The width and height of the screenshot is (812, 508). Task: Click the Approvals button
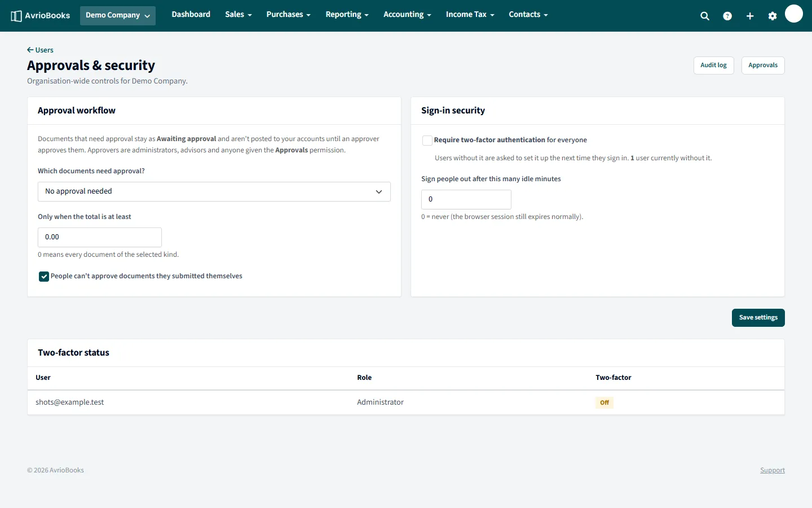pos(763,65)
